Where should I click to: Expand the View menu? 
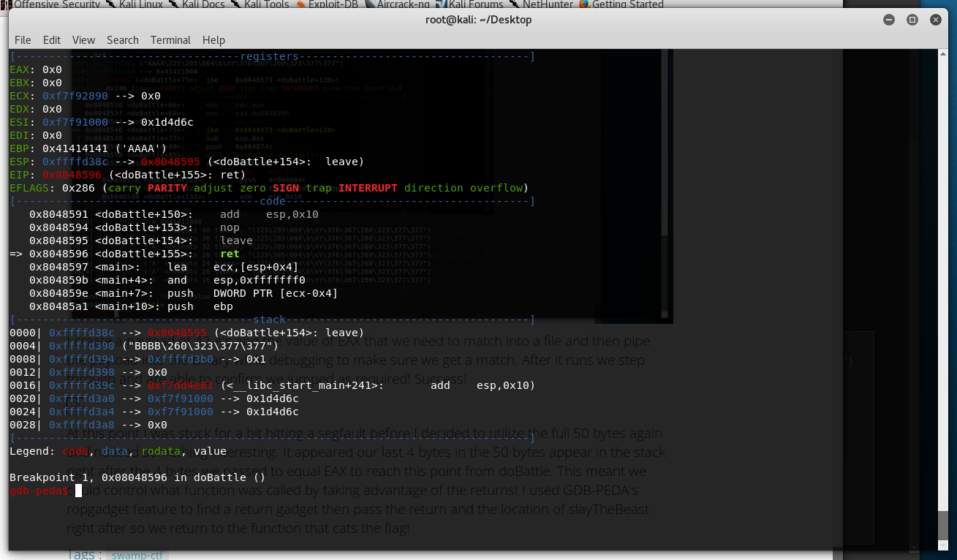pyautogui.click(x=83, y=40)
